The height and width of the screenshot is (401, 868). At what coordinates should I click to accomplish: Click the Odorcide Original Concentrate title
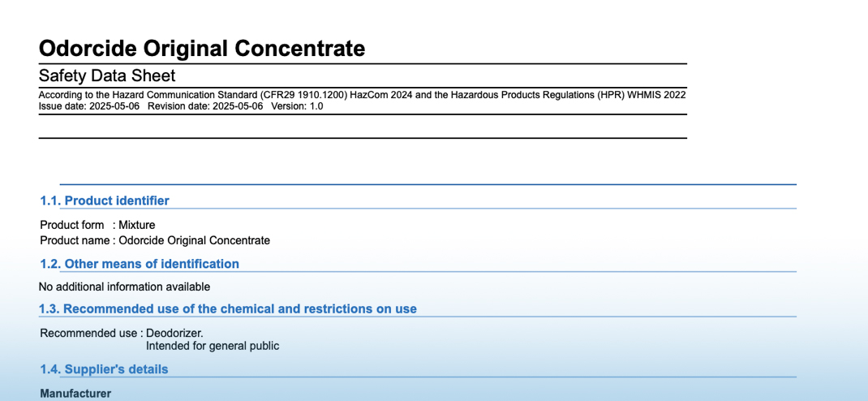202,49
